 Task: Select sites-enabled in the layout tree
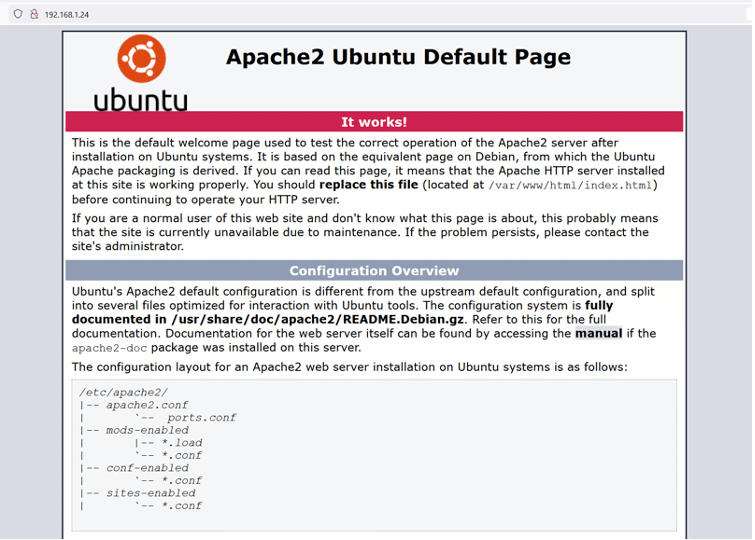[150, 493]
